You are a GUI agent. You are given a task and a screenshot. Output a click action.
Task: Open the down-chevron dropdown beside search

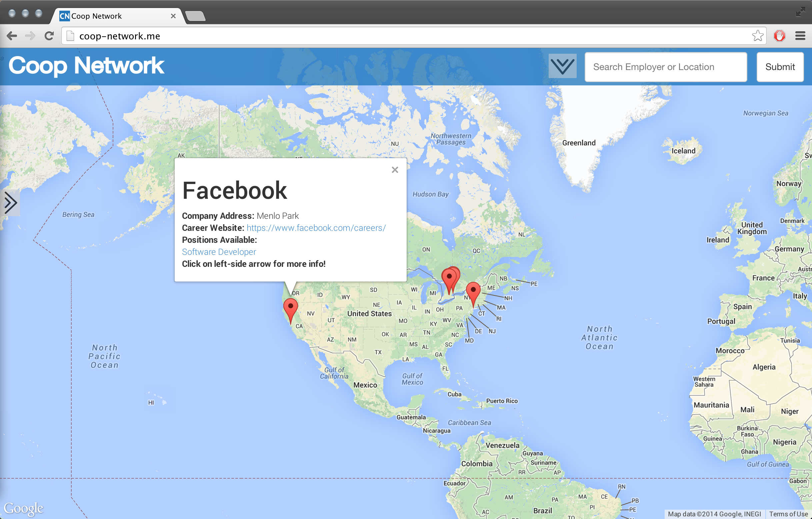(562, 66)
